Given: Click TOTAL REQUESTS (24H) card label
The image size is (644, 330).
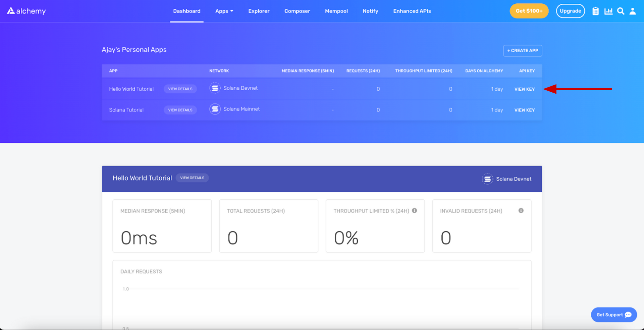Looking at the screenshot, I should tap(256, 211).
